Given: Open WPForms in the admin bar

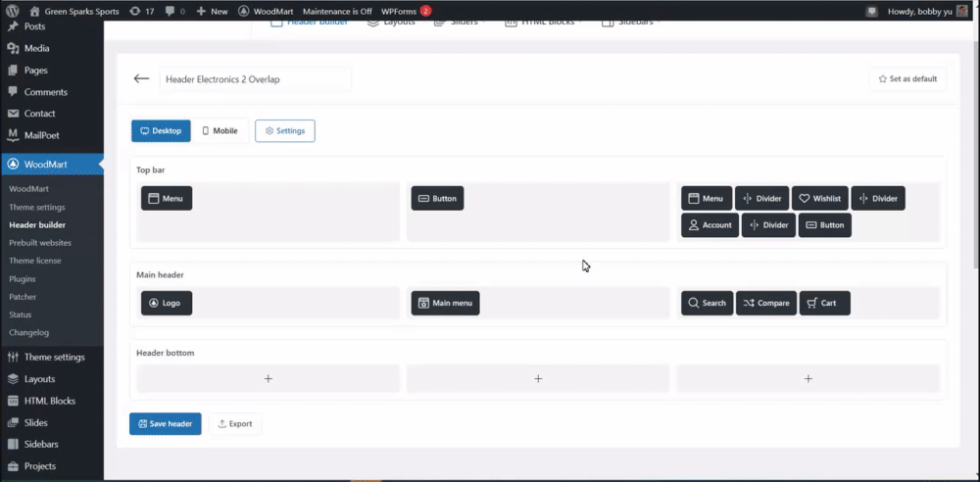Looking at the screenshot, I should 407,11.
